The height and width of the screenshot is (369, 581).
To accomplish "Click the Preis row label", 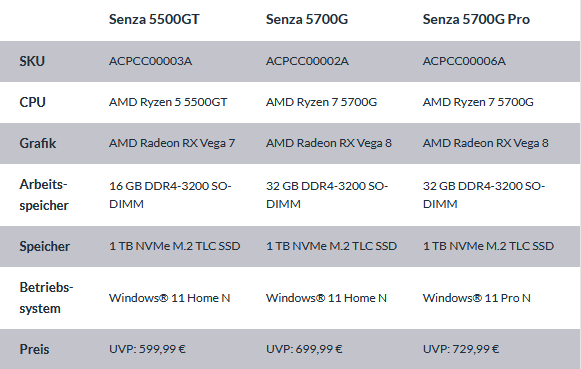I will click(x=34, y=349).
